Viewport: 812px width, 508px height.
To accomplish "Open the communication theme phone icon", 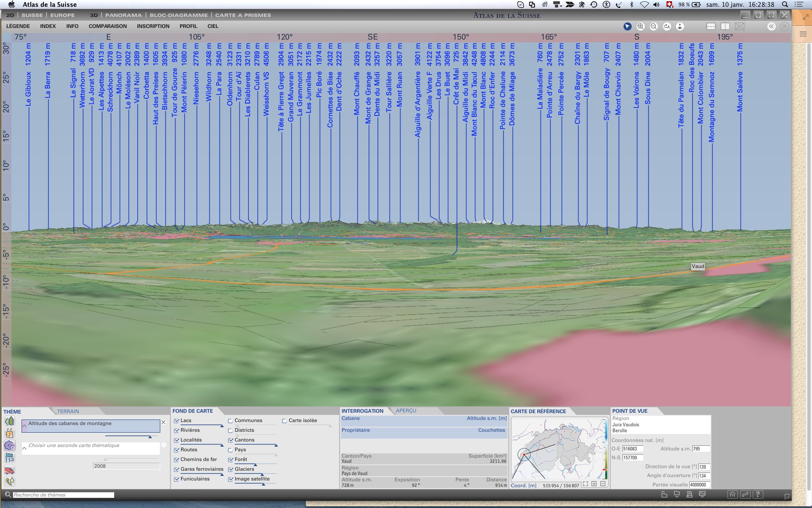I will [x=10, y=482].
